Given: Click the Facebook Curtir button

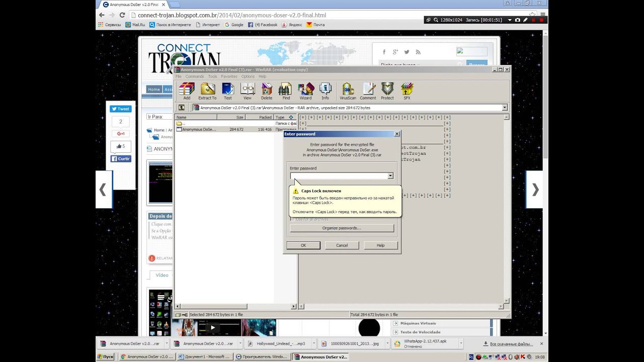Looking at the screenshot, I should pos(121,159).
